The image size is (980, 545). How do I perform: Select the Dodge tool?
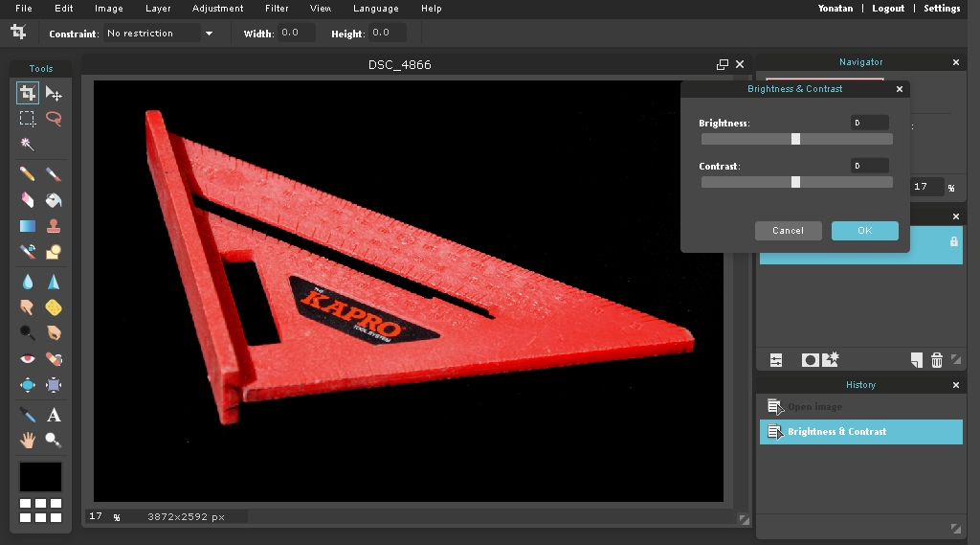point(28,333)
